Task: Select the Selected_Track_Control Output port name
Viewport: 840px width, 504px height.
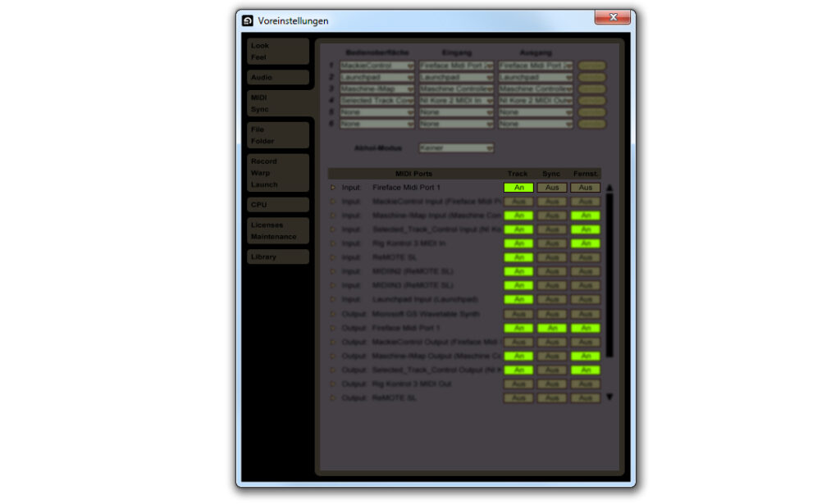Action: tap(436, 370)
